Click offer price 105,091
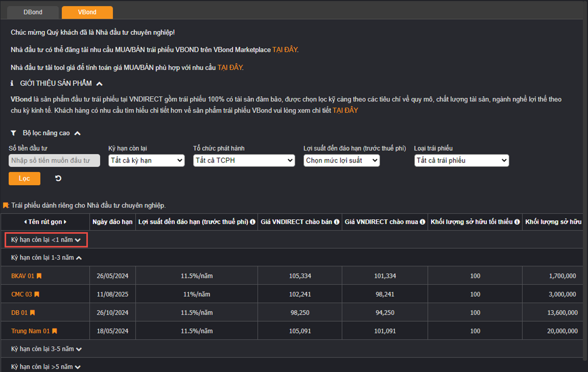 click(300, 331)
